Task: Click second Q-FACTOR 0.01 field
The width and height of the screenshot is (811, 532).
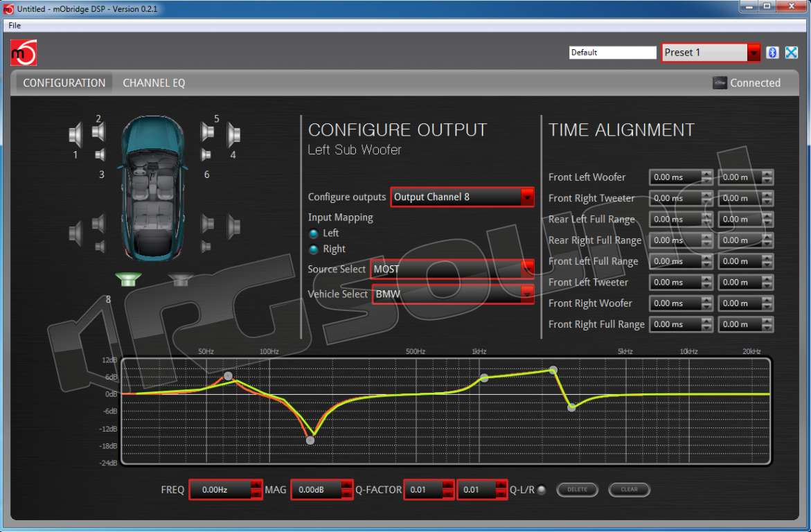Action: click(477, 490)
